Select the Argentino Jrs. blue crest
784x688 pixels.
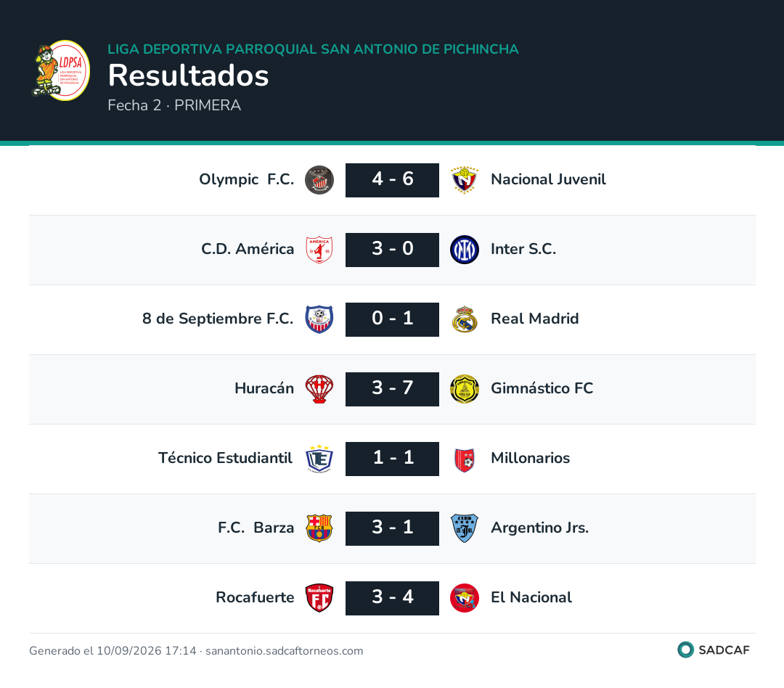point(465,528)
